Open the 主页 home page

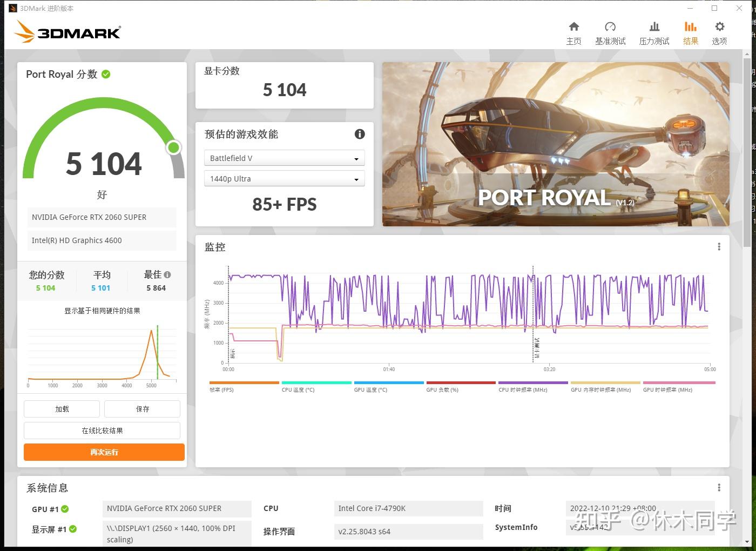click(x=573, y=33)
